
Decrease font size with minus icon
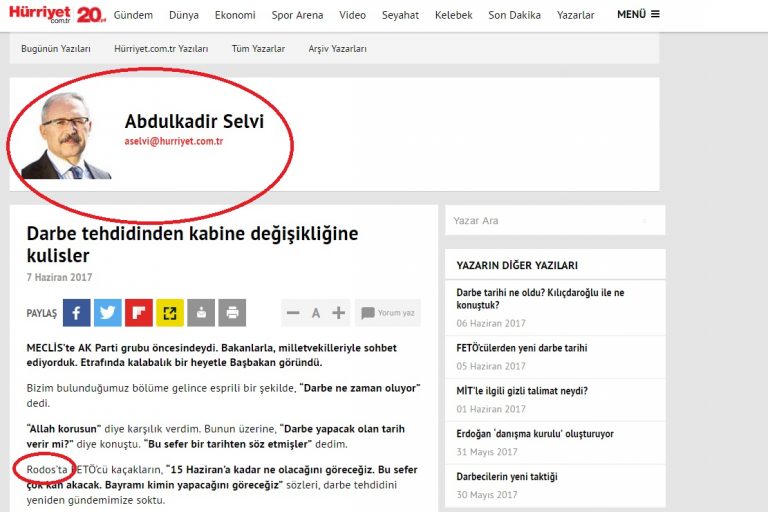click(x=293, y=313)
